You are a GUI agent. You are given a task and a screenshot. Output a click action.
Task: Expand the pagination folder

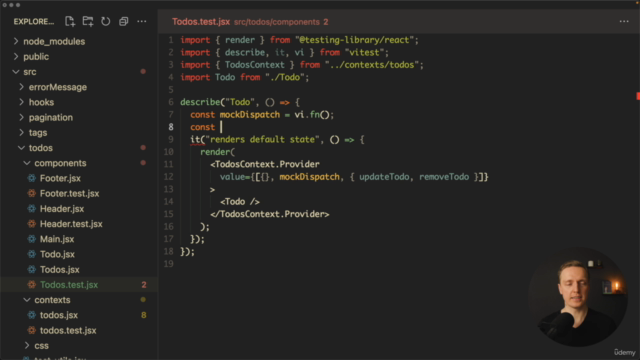22,117
